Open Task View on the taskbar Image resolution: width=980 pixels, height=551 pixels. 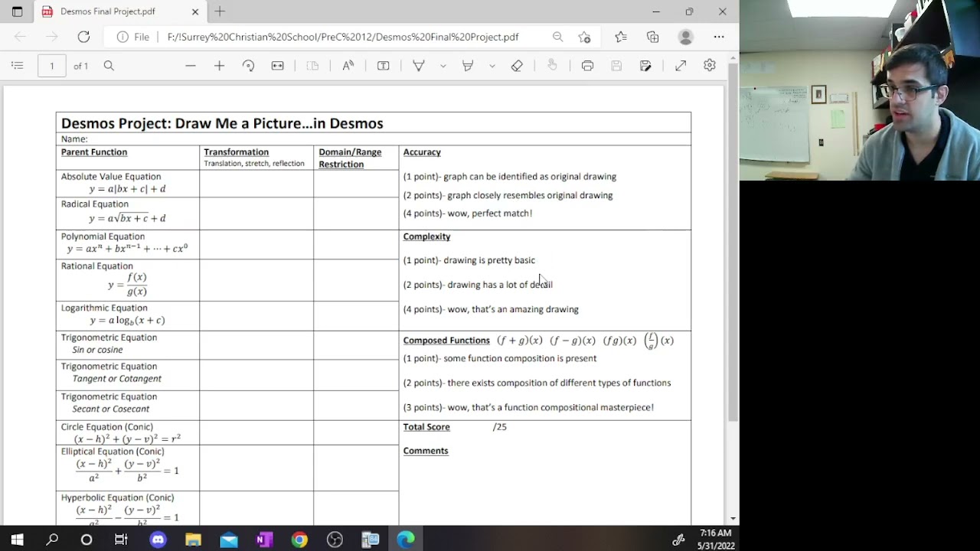pyautogui.click(x=121, y=540)
